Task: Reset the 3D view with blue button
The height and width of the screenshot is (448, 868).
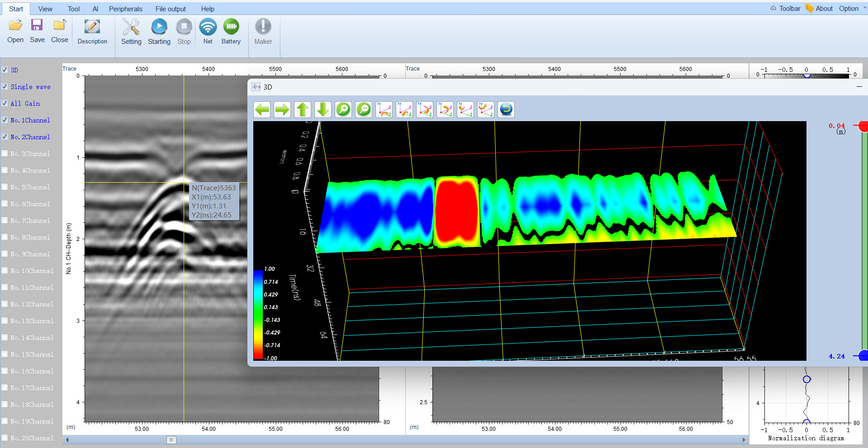Action: [506, 109]
